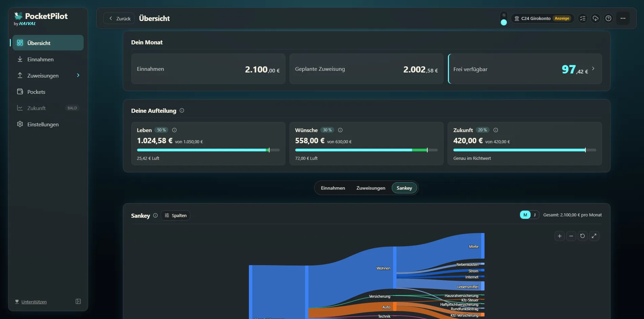Screen dimensions: 644x319
Task: Open the Spalten columns options
Action: [x=175, y=215]
